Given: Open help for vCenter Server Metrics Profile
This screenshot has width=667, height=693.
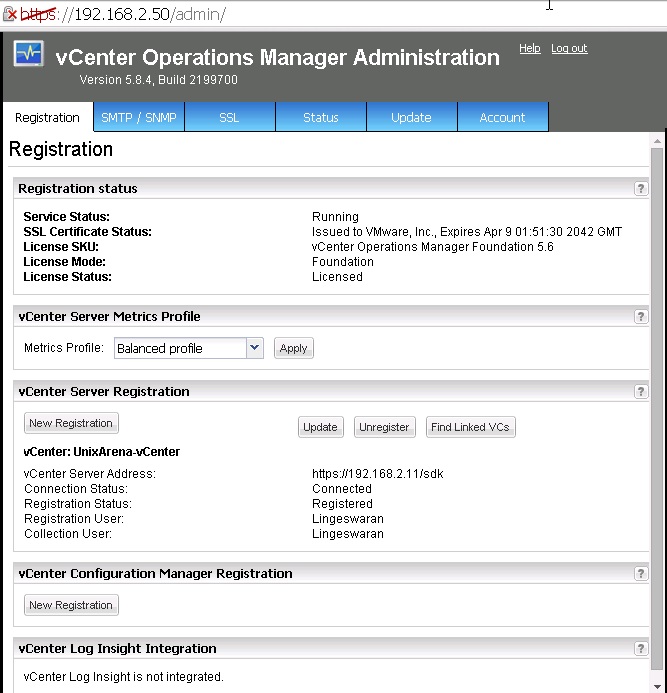Looking at the screenshot, I should 640,316.
